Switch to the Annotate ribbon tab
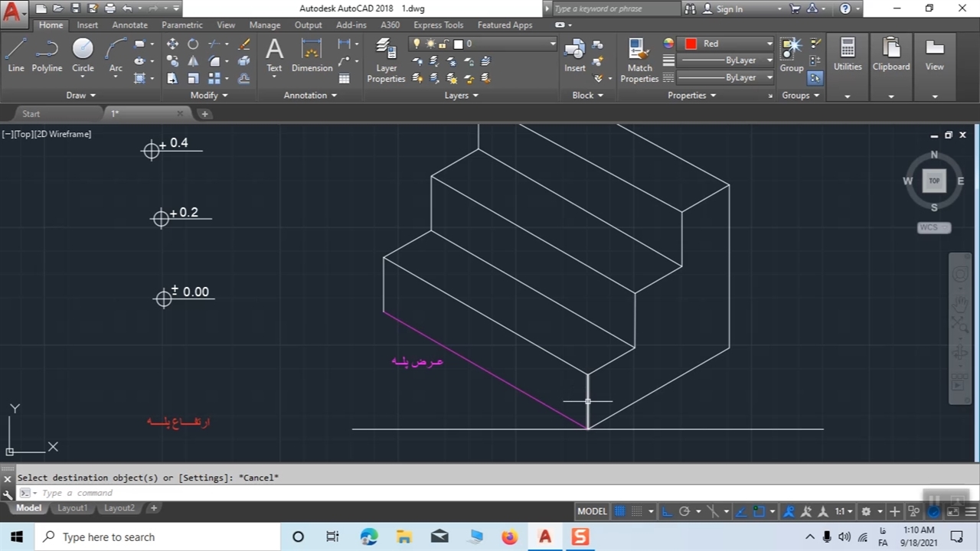Screen dimensions: 980x551 (x=129, y=24)
